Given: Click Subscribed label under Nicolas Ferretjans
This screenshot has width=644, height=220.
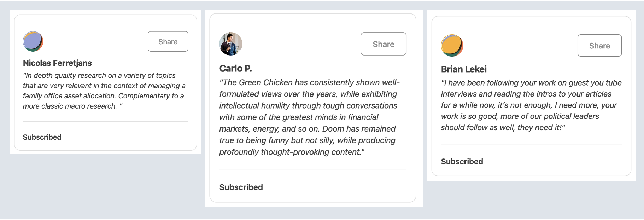Looking at the screenshot, I should pos(42,137).
